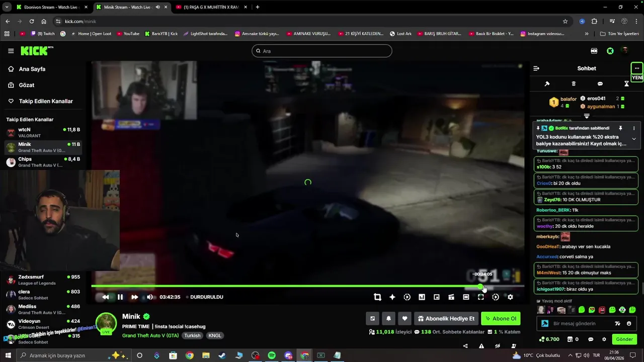The image size is (644, 362).
Task: Rewind the video player
Action: coord(105,297)
